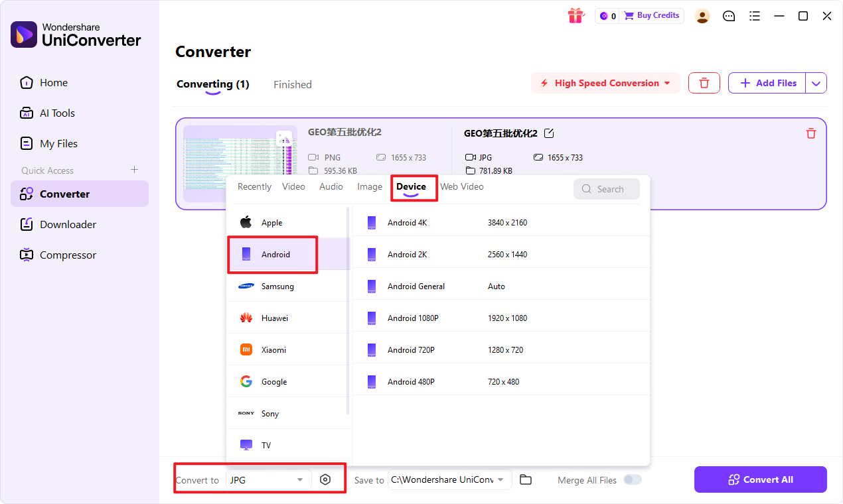This screenshot has height=504, width=843.
Task: Open Compressor in sidebar
Action: (x=80, y=255)
